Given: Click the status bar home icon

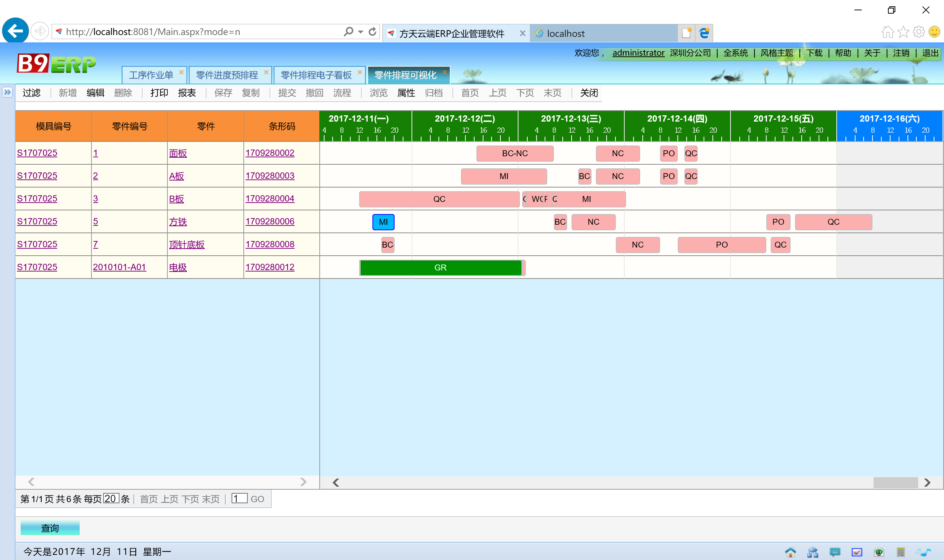Looking at the screenshot, I should 790,552.
